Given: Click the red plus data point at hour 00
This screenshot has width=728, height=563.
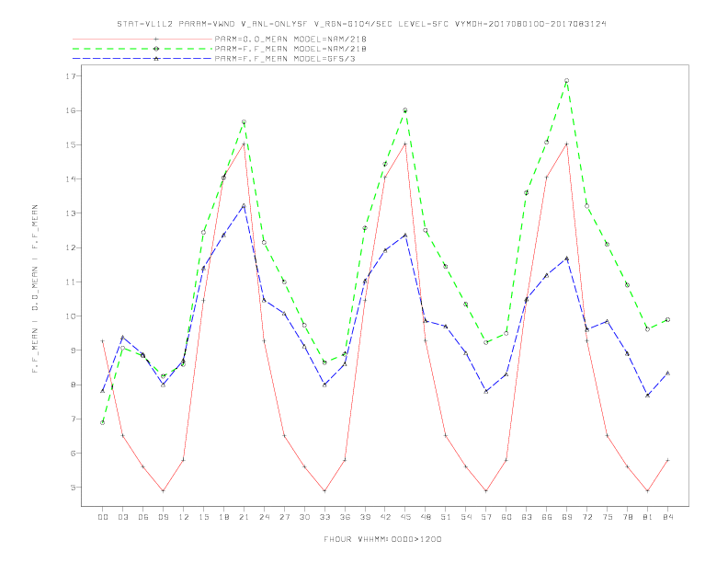Looking at the screenshot, I should [x=103, y=341].
